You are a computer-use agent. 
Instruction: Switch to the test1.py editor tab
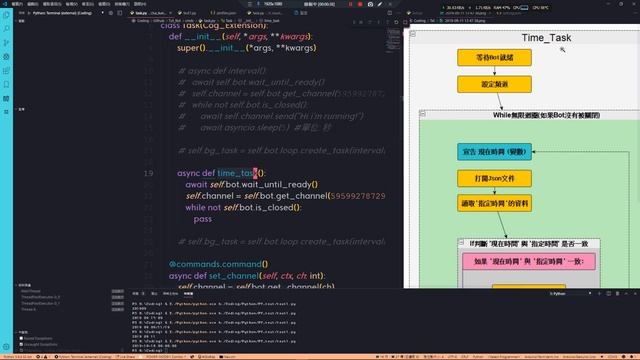(x=188, y=13)
